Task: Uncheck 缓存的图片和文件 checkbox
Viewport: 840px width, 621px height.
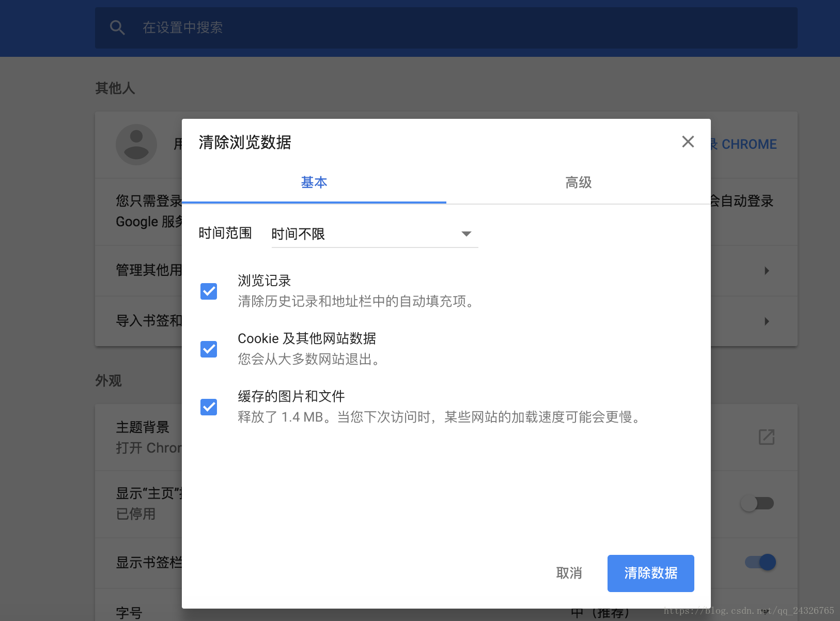Action: 209,407
